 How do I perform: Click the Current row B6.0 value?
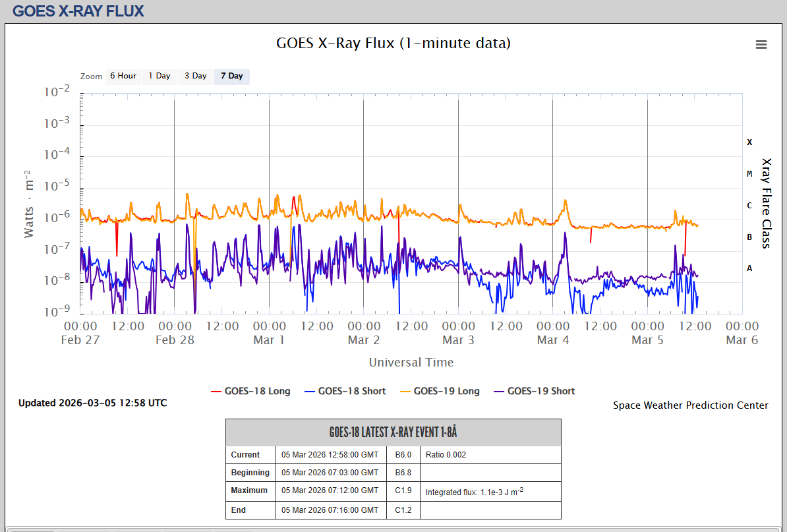click(x=403, y=455)
